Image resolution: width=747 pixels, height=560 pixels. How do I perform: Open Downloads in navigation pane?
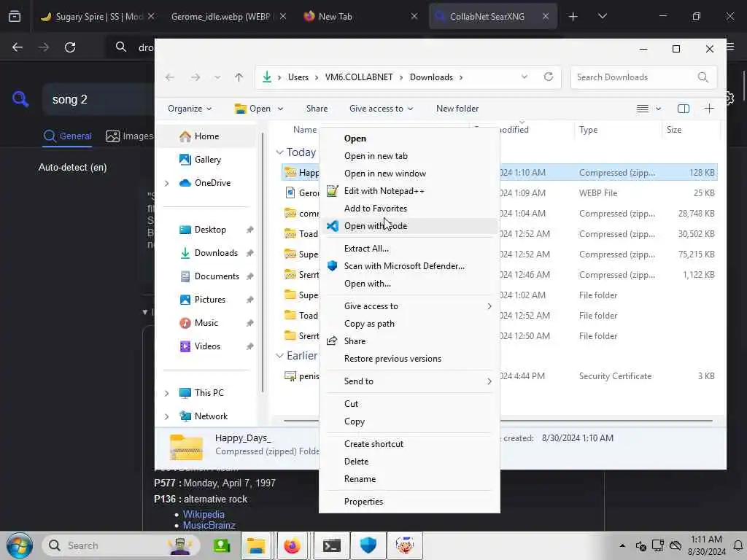[216, 253]
